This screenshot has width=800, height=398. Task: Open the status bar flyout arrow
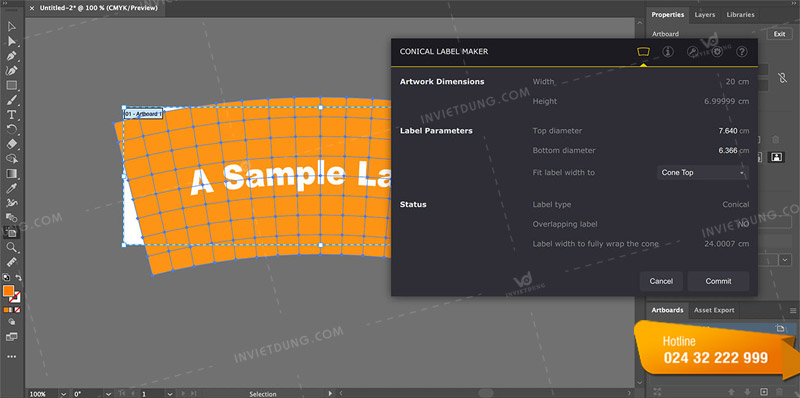point(330,393)
